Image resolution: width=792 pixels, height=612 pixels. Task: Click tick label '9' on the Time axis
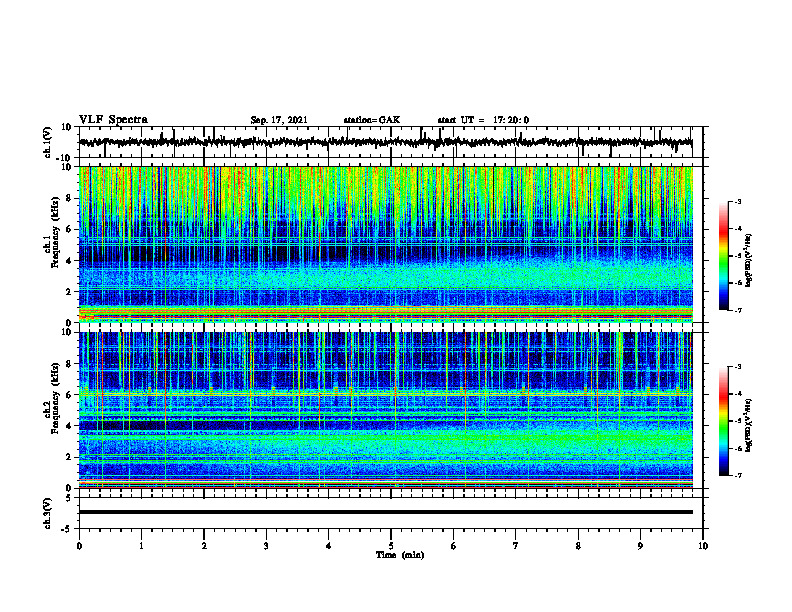click(640, 546)
